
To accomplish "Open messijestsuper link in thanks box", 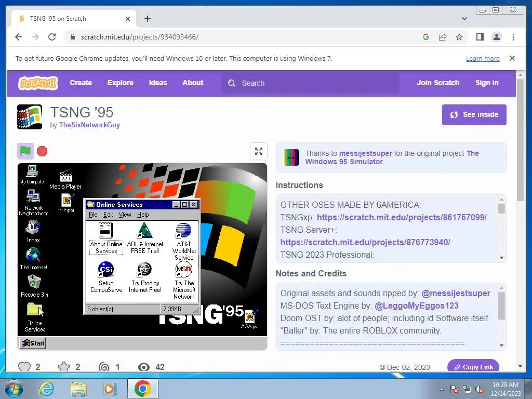I will pos(366,153).
